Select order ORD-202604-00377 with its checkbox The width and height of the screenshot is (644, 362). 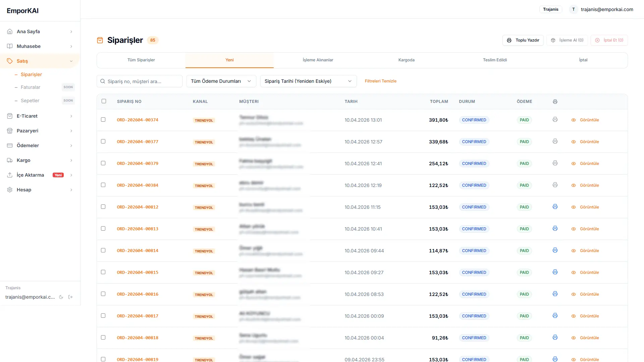pos(103,141)
